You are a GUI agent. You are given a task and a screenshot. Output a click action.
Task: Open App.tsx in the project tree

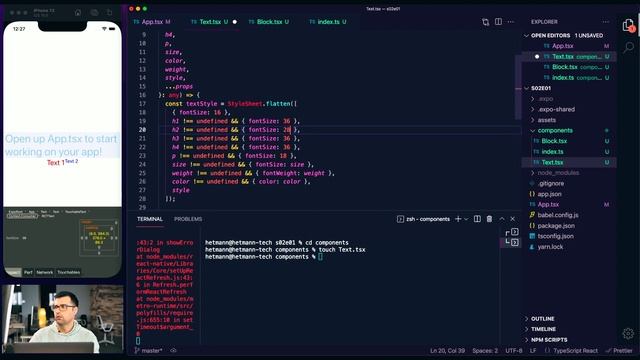pos(548,204)
